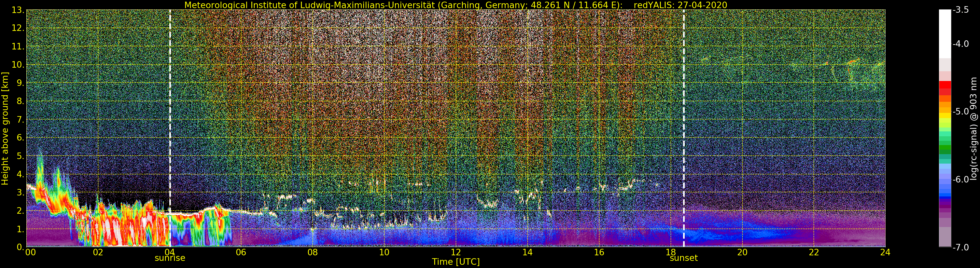Click the 22 tick on the time axis

tap(814, 252)
